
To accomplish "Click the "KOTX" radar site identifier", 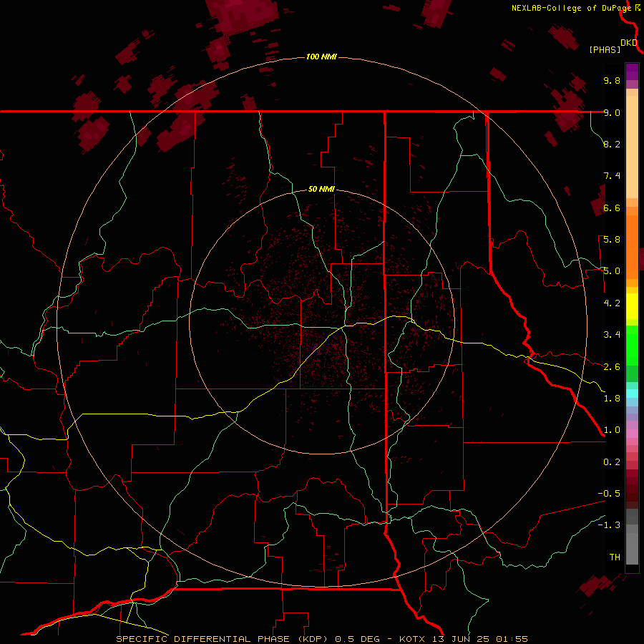I will [x=412, y=639].
